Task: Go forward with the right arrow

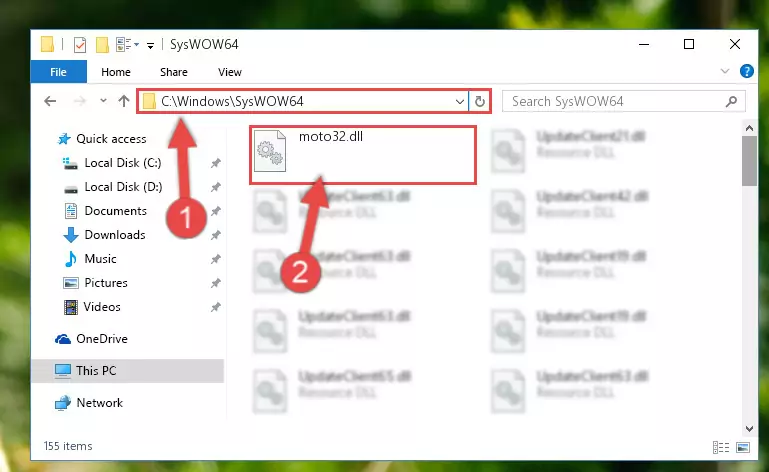Action: click(79, 102)
